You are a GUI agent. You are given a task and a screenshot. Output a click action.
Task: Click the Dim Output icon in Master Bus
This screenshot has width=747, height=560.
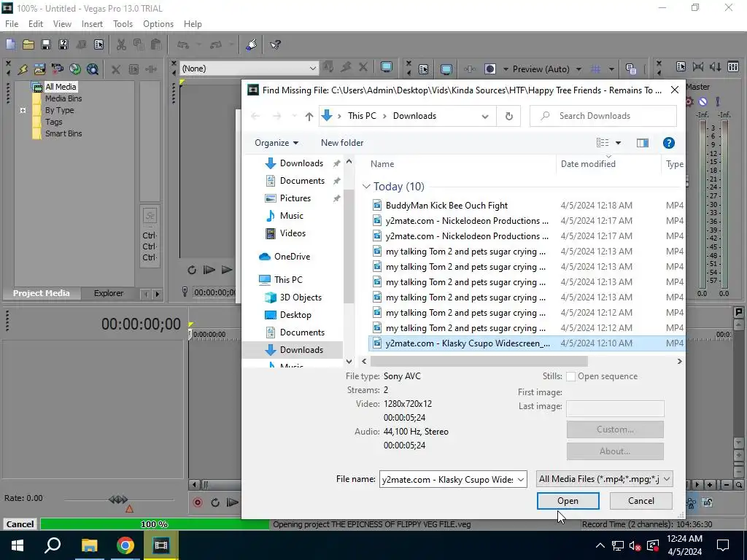coord(716,67)
